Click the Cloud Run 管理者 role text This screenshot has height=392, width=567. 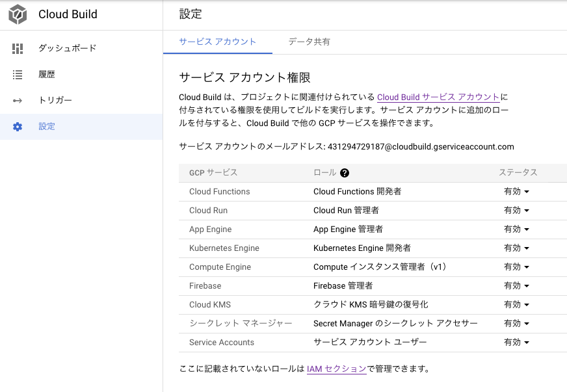click(x=346, y=210)
